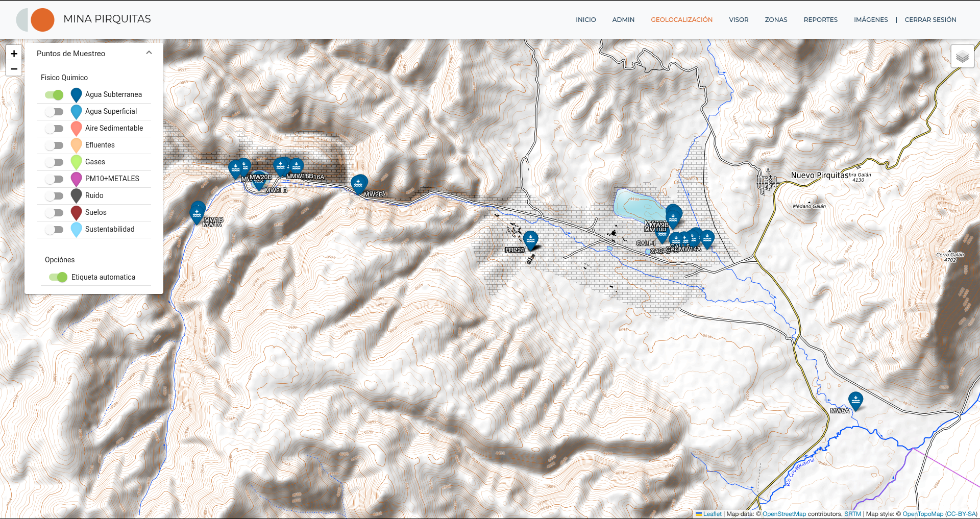
Task: Click the Agua Superficial pin icon
Action: [x=76, y=111]
